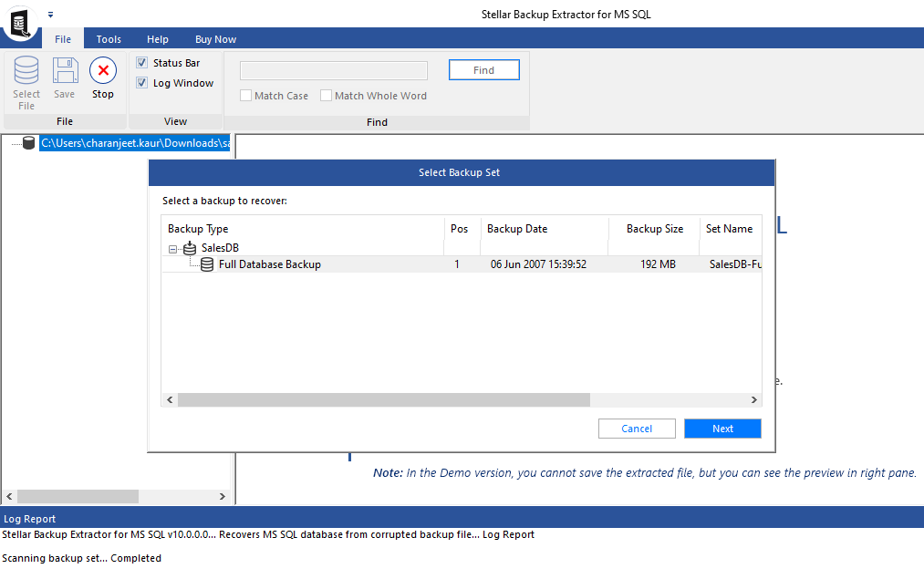Enable the Match Case checkbox

tap(245, 96)
